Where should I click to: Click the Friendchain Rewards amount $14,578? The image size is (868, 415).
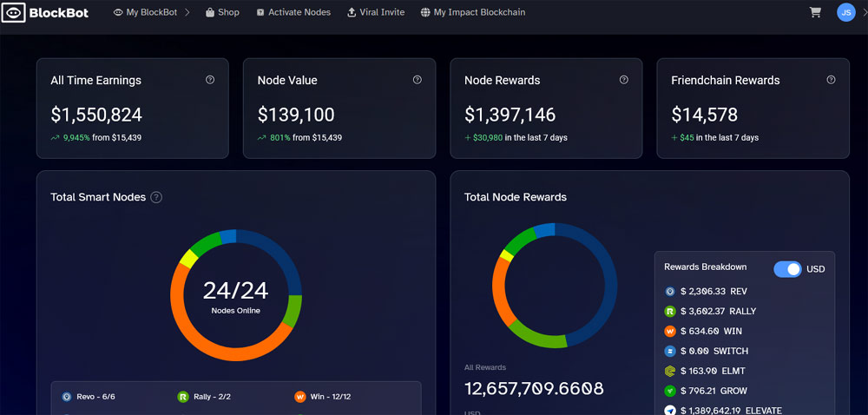(704, 115)
